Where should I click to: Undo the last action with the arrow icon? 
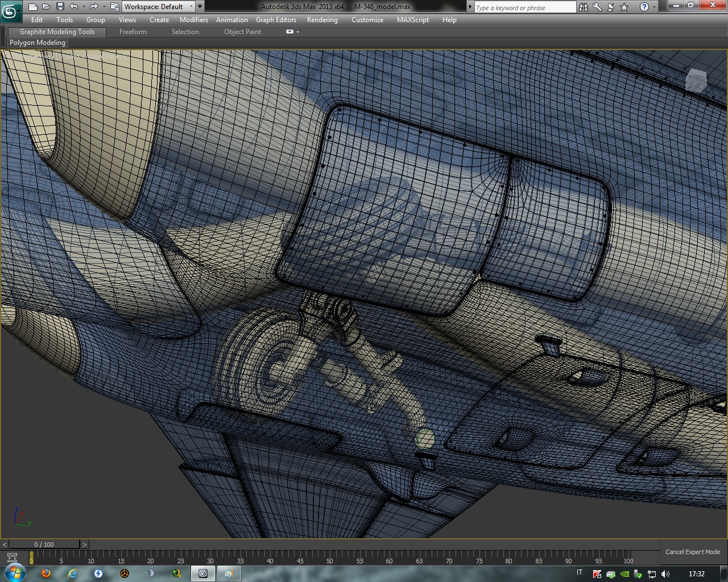tap(73, 7)
